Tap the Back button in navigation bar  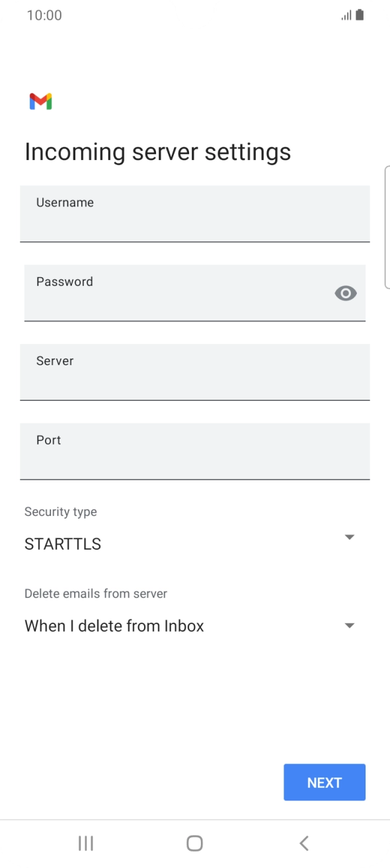click(x=303, y=843)
